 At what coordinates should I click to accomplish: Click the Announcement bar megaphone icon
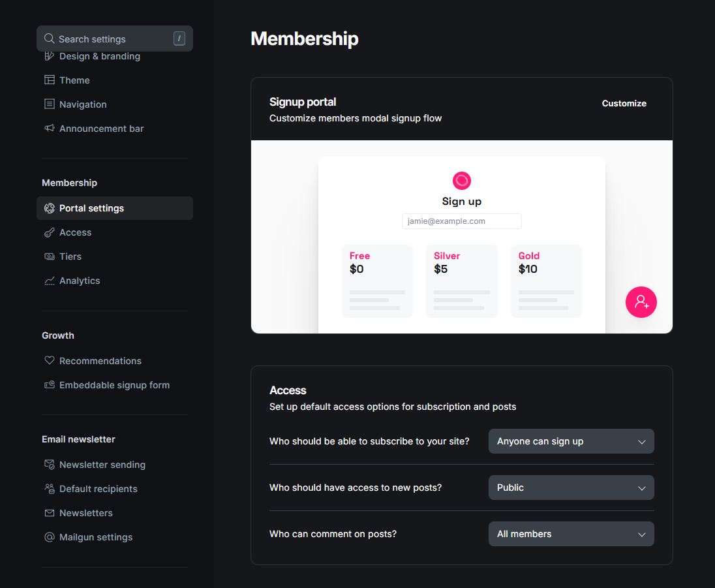(49, 128)
